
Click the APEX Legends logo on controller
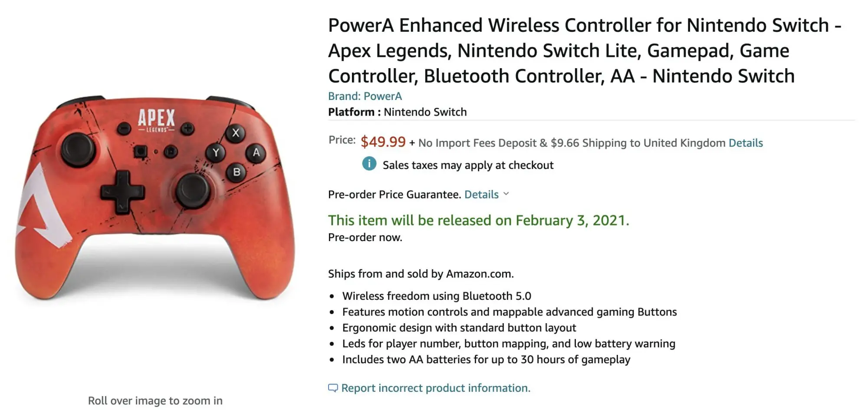point(156,120)
